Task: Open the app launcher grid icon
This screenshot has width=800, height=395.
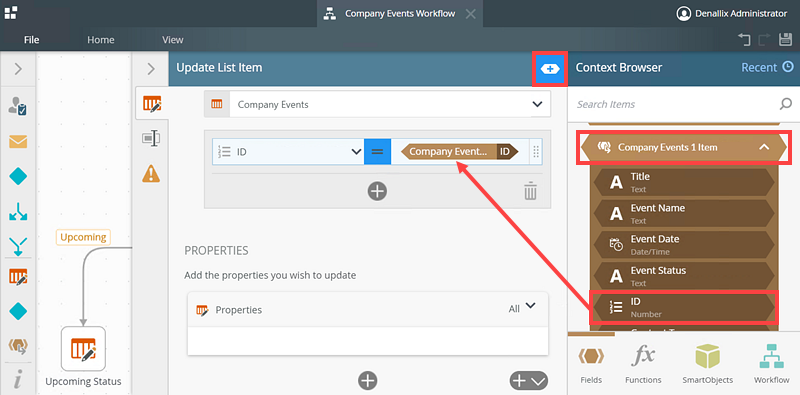Action: 11,13
